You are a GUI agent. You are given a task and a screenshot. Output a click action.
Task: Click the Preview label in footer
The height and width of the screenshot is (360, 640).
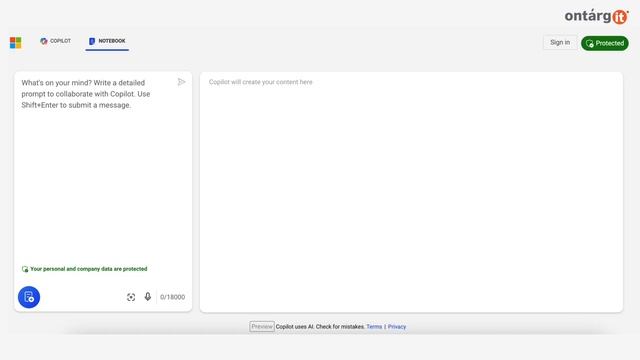point(262,327)
